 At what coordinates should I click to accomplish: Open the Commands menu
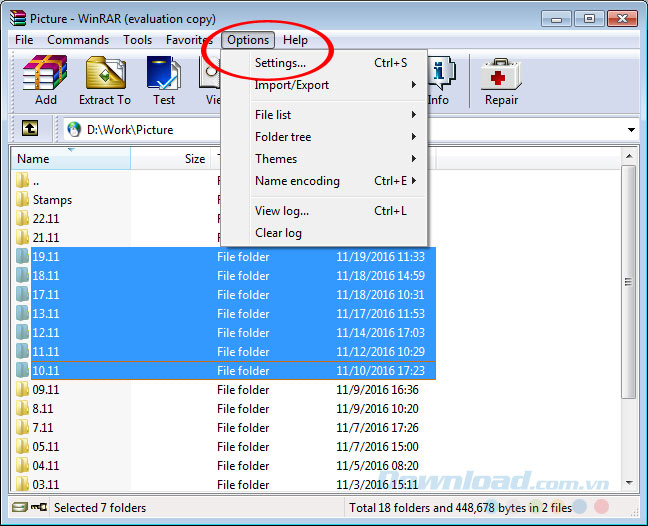[x=78, y=40]
